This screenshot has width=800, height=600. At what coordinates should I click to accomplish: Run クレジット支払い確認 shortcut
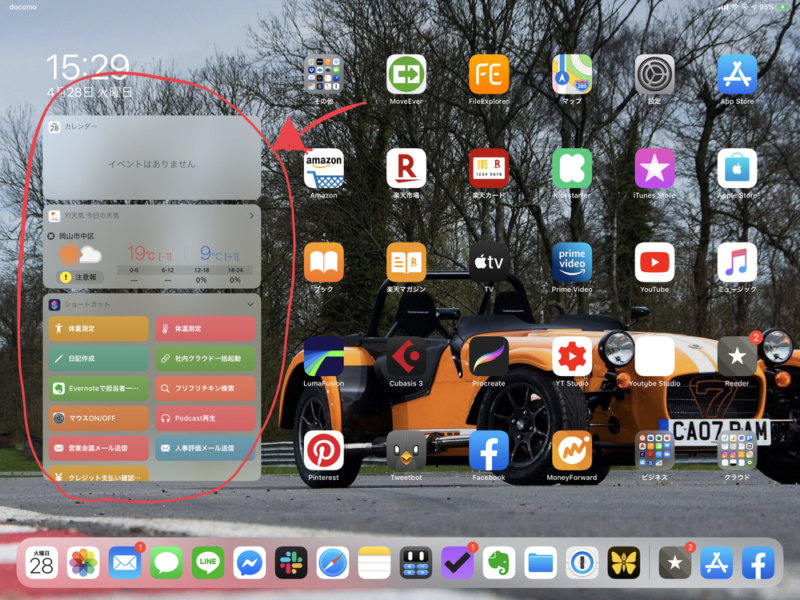pyautogui.click(x=98, y=474)
